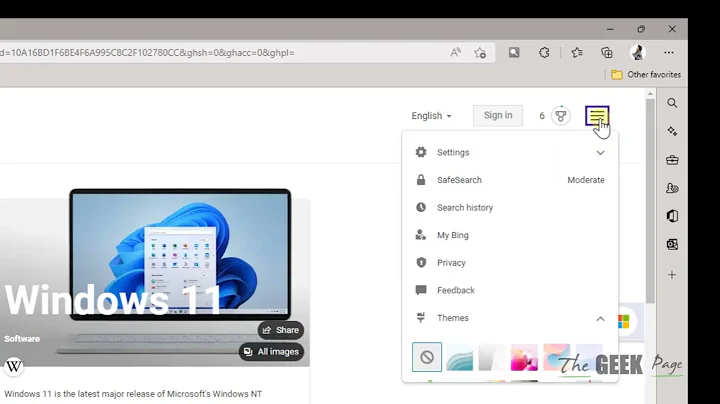The width and height of the screenshot is (720, 404).
Task: Click the Share button on image
Action: [x=281, y=330]
